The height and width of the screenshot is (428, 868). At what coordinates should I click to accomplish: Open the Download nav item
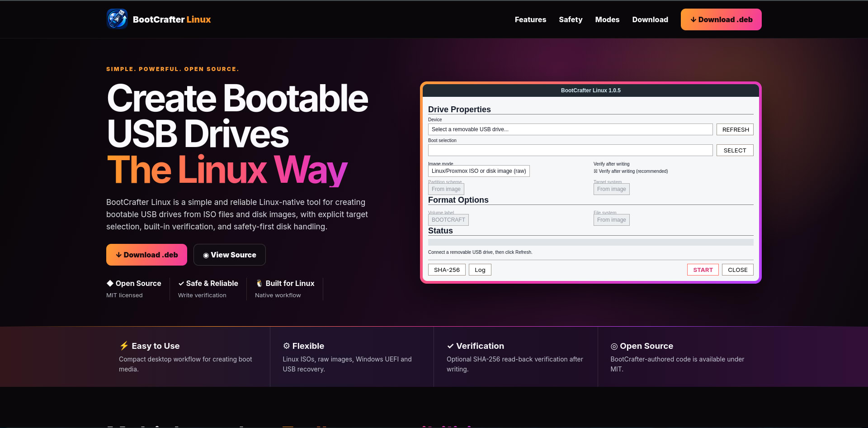(x=650, y=19)
